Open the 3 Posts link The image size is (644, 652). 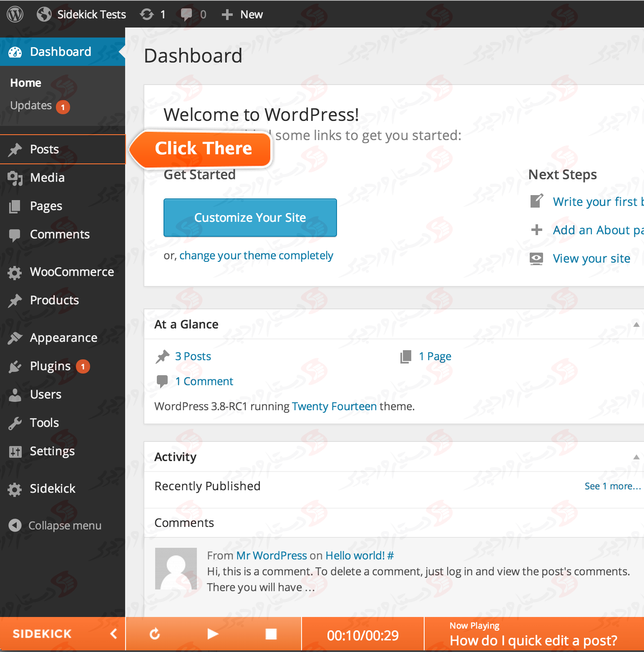(193, 356)
